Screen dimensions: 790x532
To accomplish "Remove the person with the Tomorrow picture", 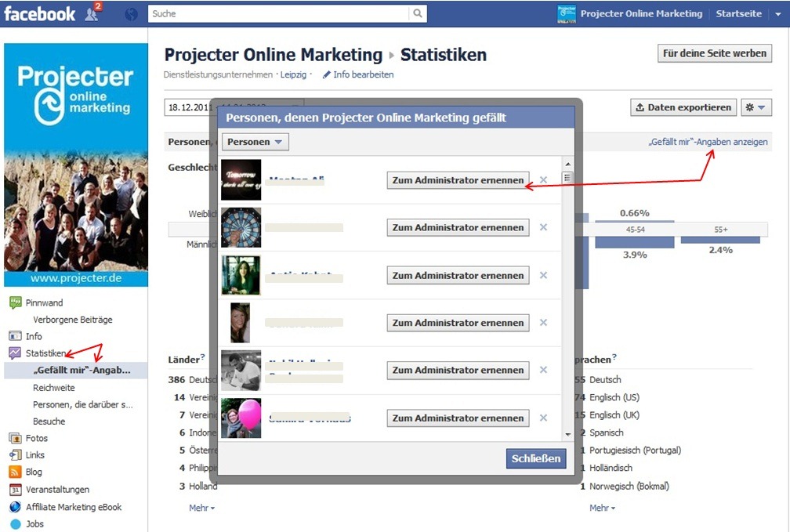I will pos(543,180).
